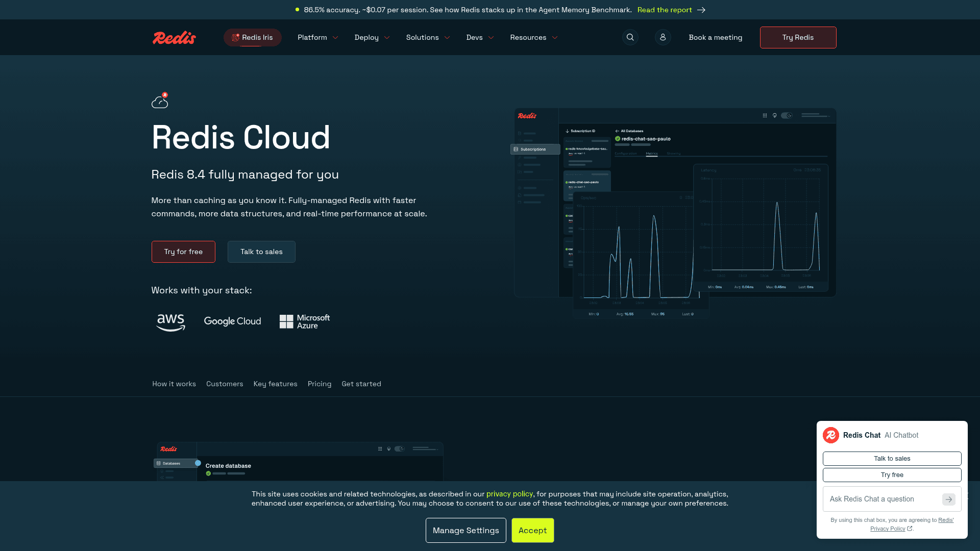Send the chat question with arrow icon
The width and height of the screenshot is (980, 551).
tap(949, 499)
